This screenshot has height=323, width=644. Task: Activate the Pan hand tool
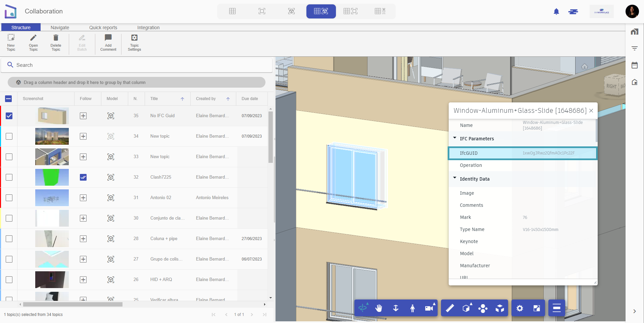(x=379, y=308)
